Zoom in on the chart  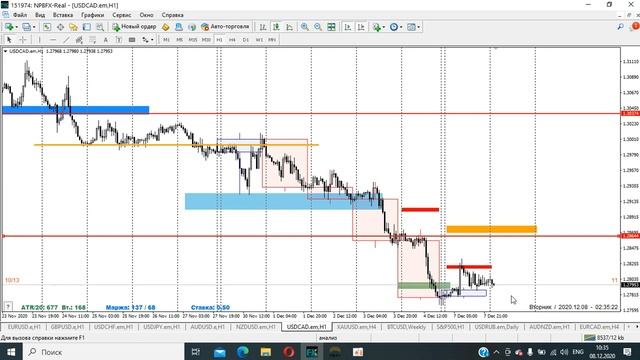point(304,27)
